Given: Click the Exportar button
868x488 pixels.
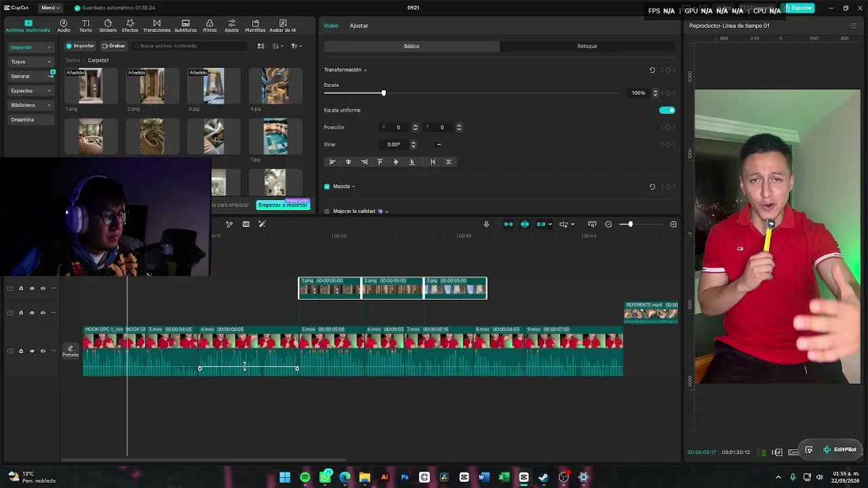Looking at the screenshot, I should tap(798, 8).
